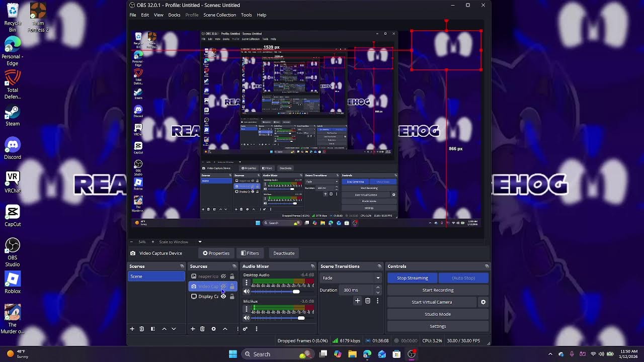Enable Studio Mode
644x362 pixels.
(438, 314)
